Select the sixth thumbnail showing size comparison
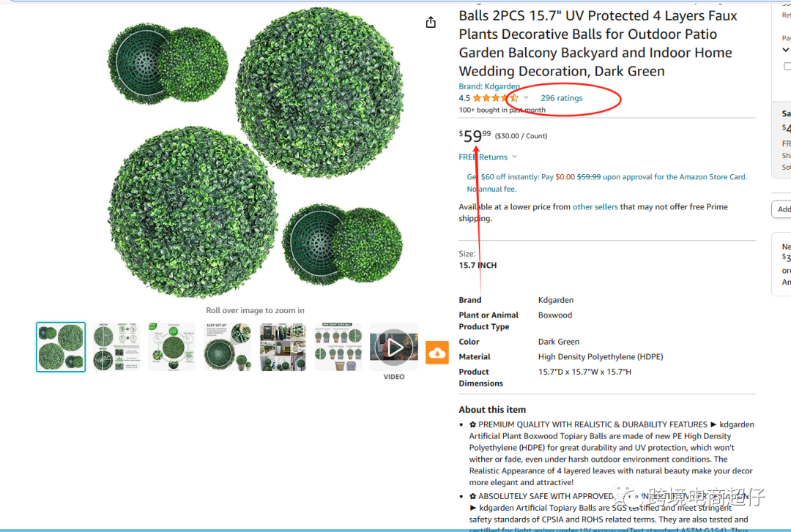The height and width of the screenshot is (532, 791). coord(338,347)
